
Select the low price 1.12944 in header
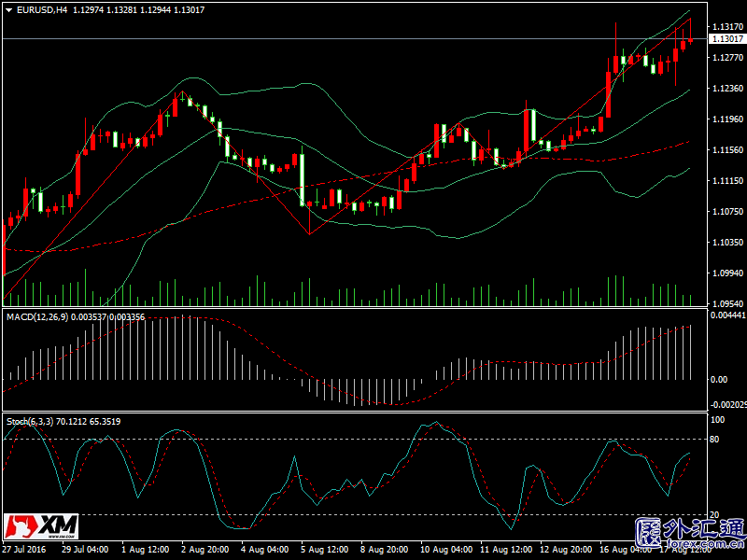click(155, 9)
